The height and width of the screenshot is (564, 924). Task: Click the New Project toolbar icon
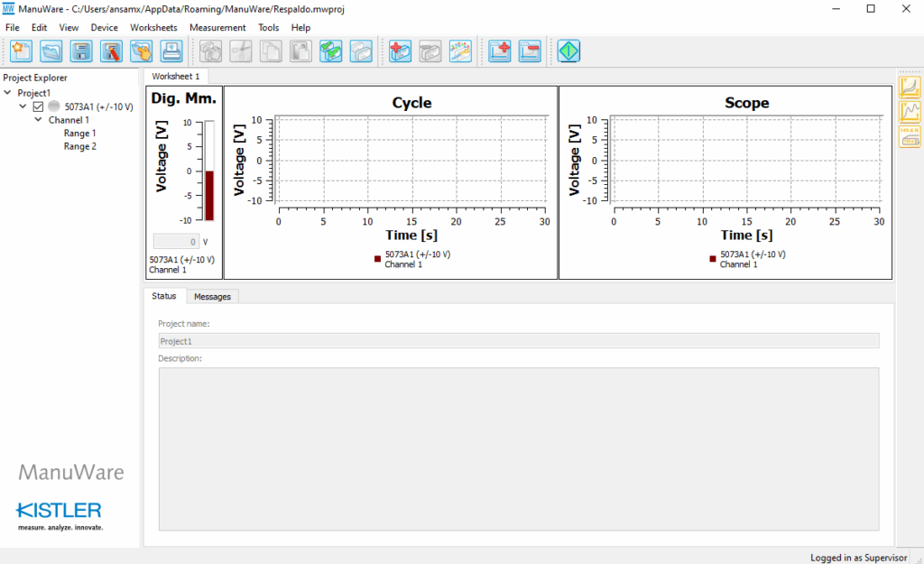pos(22,51)
